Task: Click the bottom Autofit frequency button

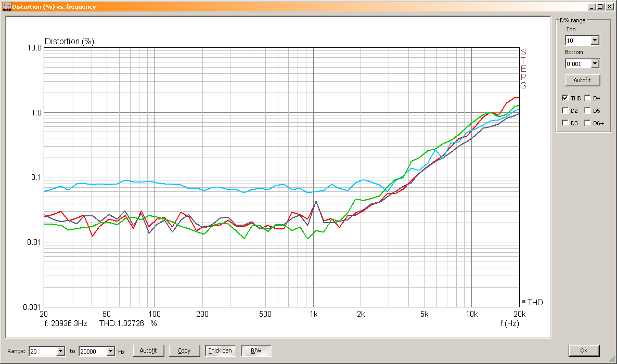Action: [x=148, y=350]
